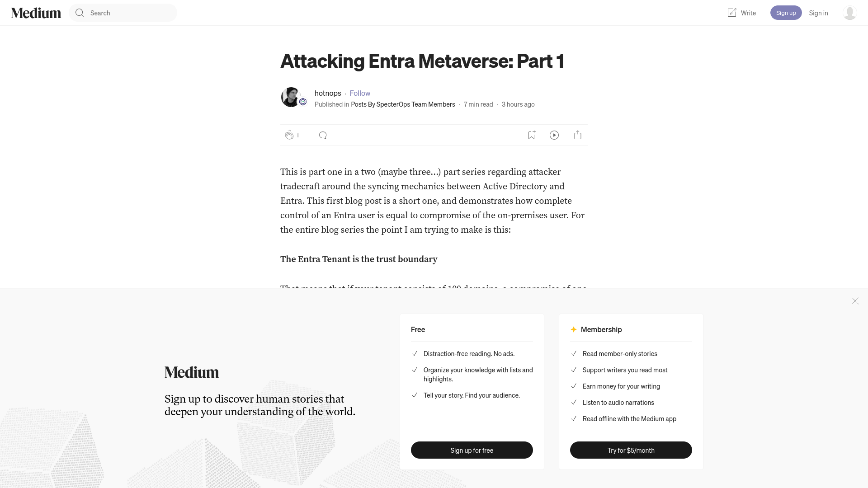Click the user profile avatar icon
Screen dimensions: 868x488
[849, 13]
